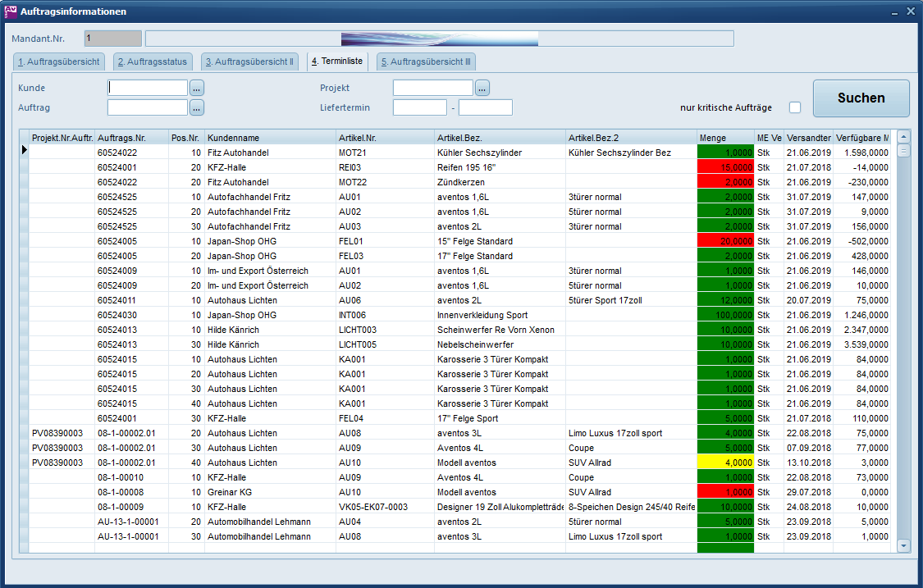Open the Auftragsstatus tab
The image size is (923, 588).
point(153,62)
